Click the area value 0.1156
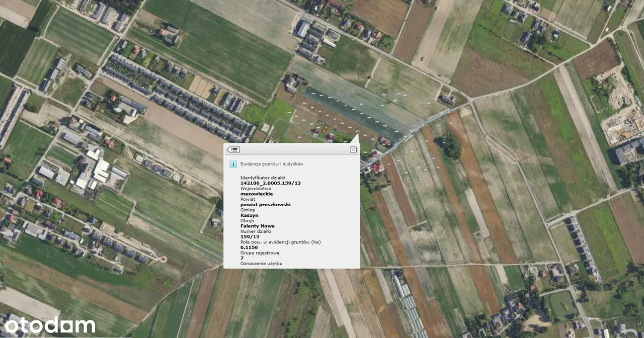Screen dimensions: 644x338 point(249,247)
